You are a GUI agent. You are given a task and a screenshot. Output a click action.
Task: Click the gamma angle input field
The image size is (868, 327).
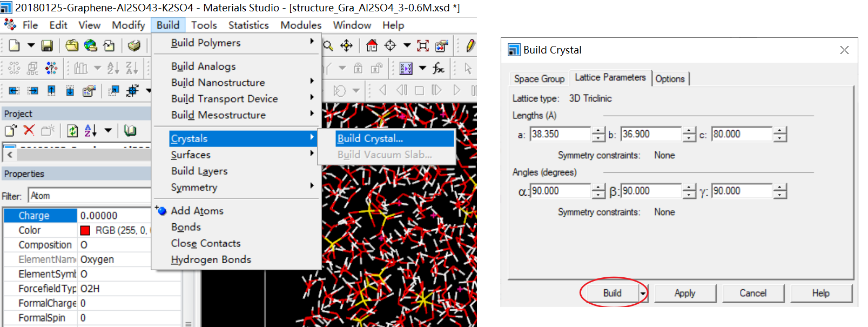tap(742, 191)
